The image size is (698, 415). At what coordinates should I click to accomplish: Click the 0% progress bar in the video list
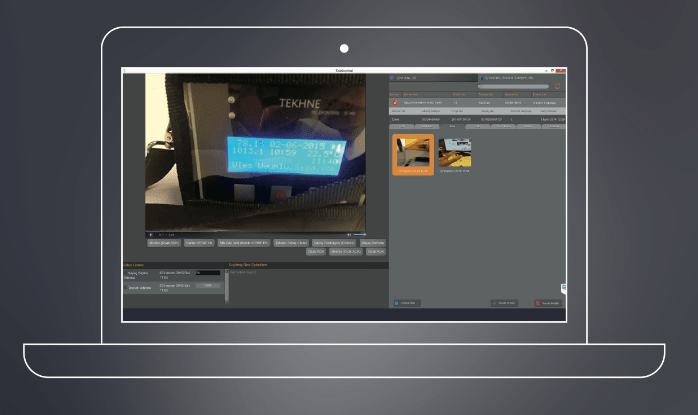[x=208, y=273]
